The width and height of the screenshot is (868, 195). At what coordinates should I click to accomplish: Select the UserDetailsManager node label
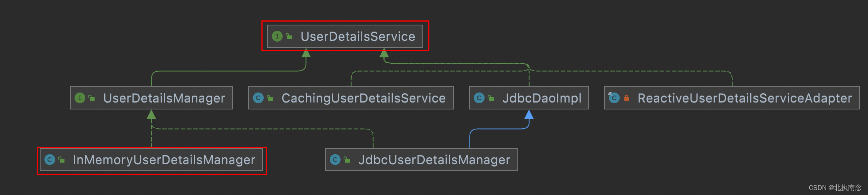pyautogui.click(x=164, y=98)
